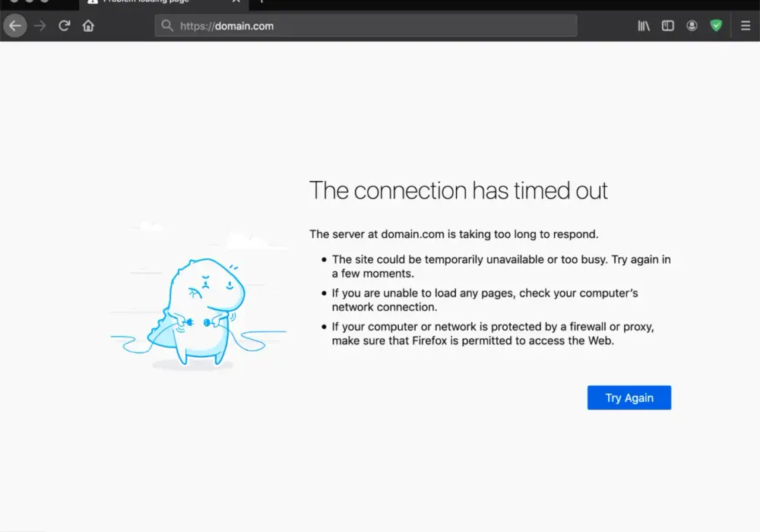
Task: Focus the https://domain.com address field
Action: pyautogui.click(x=366, y=26)
